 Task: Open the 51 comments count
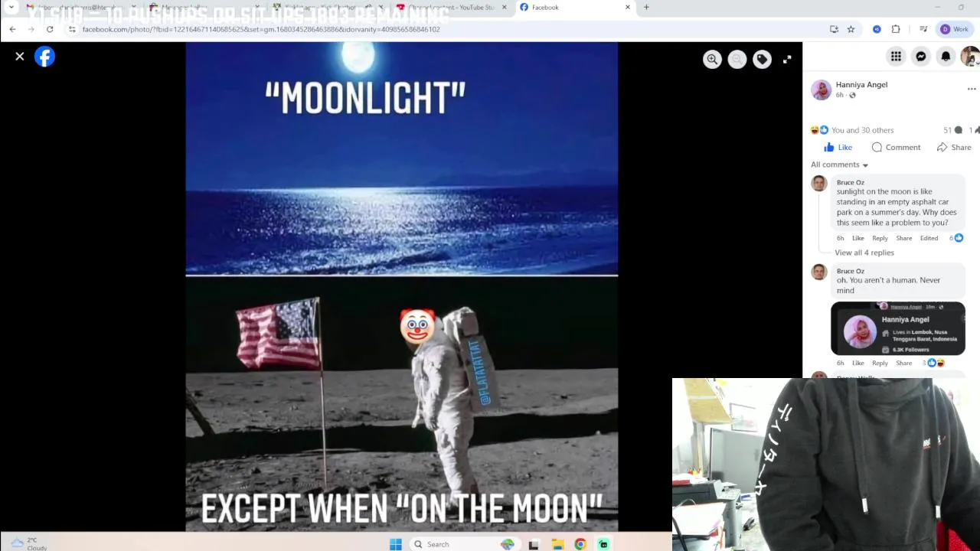click(952, 130)
